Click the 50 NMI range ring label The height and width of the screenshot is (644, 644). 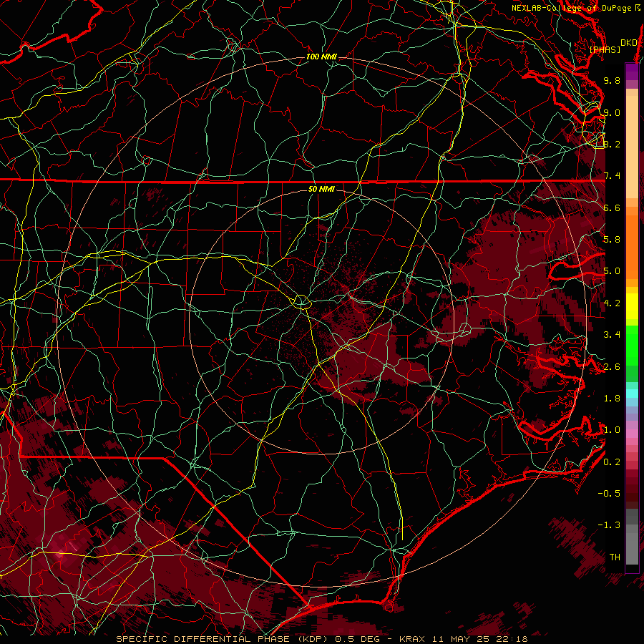pyautogui.click(x=321, y=190)
